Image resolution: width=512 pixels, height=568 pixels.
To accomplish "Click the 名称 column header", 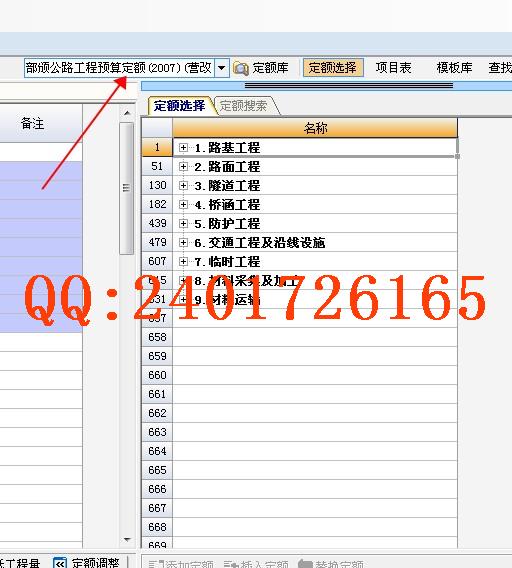I will tap(315, 128).
